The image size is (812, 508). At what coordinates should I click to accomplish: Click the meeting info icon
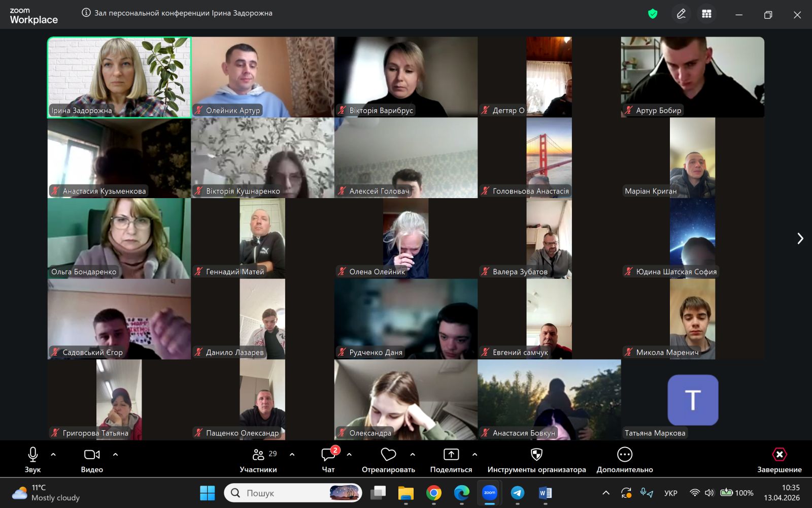86,13
